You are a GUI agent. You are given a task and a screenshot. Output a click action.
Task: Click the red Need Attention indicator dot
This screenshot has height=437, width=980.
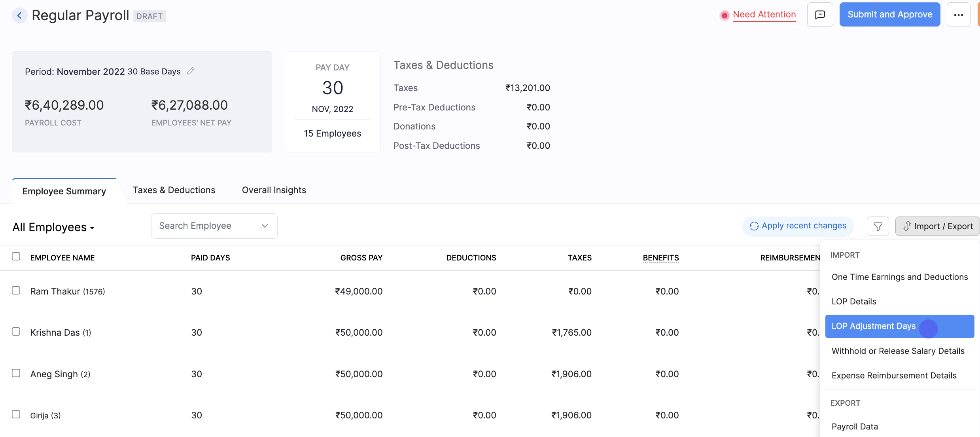coord(725,15)
